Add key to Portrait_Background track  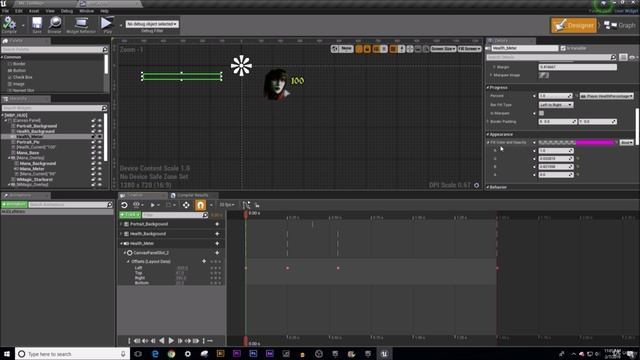tap(217, 224)
